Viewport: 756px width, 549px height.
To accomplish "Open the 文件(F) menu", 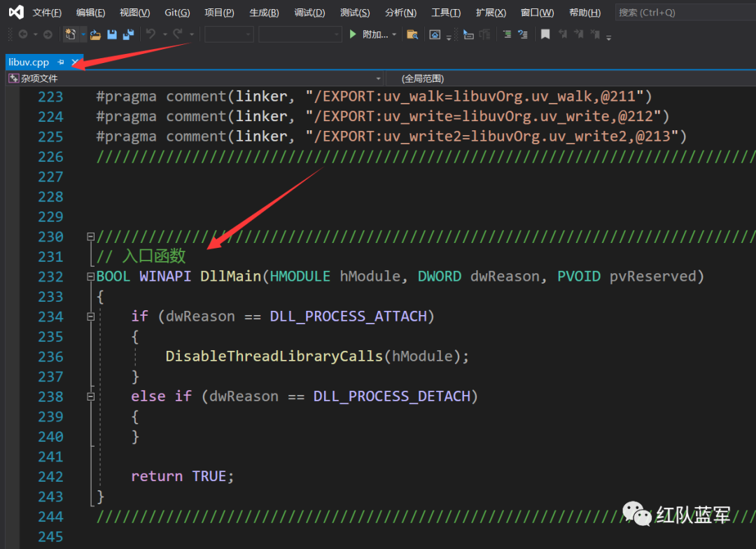I will tap(47, 13).
